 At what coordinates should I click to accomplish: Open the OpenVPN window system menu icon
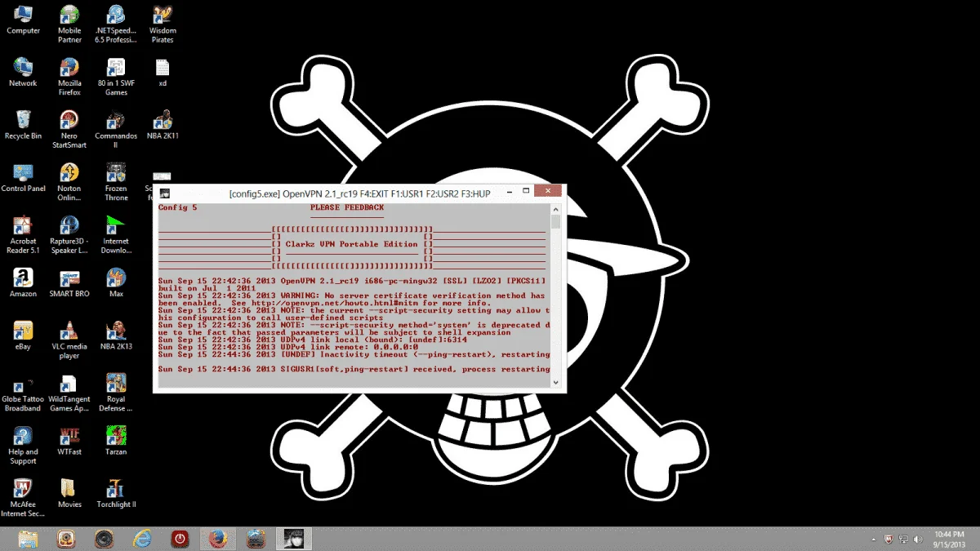click(164, 193)
